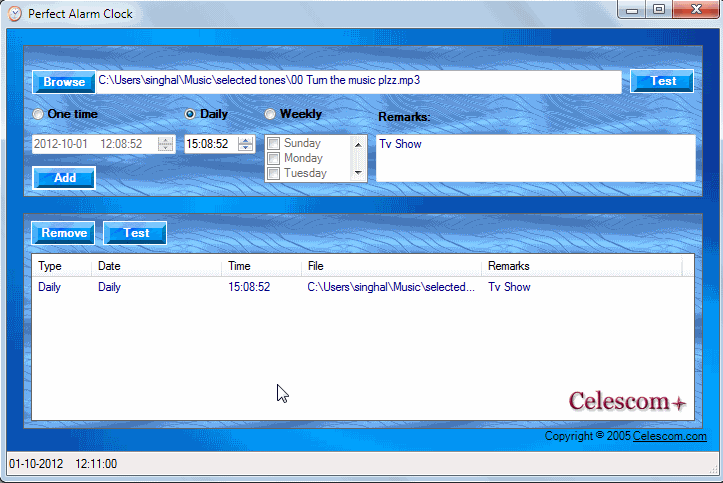
Task: Open the Celescom.com link
Action: pos(670,436)
